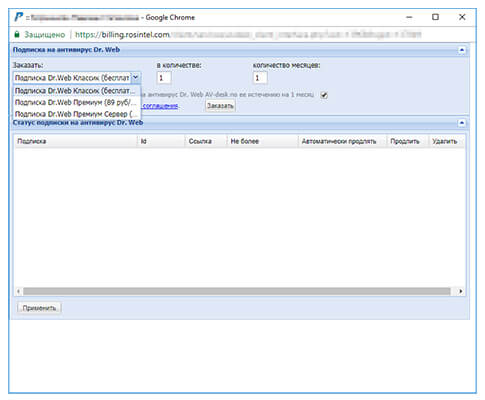The image size is (485, 400).
Task: Click the Заказать order button
Action: (x=220, y=106)
